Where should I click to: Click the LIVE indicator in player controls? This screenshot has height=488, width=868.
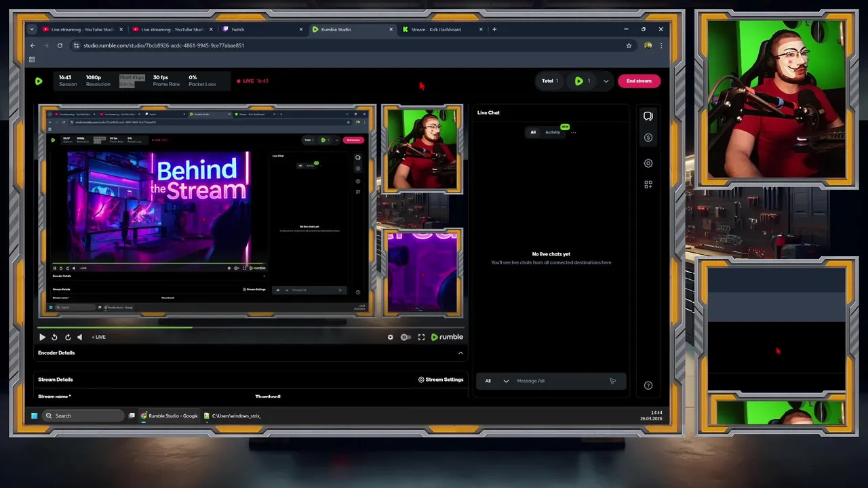pyautogui.click(x=99, y=337)
